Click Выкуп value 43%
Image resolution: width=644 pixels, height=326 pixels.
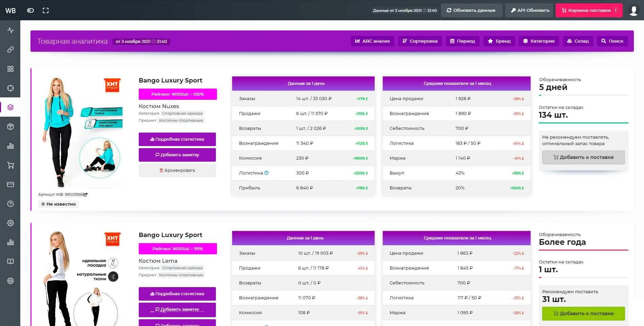point(460,173)
